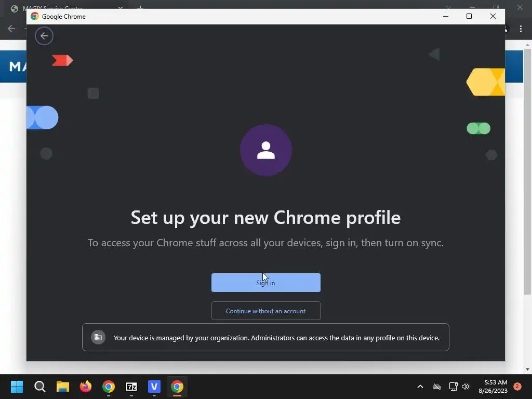Close the MAGIX Service Center tab
This screenshot has height=399, width=532.
tap(121, 7)
